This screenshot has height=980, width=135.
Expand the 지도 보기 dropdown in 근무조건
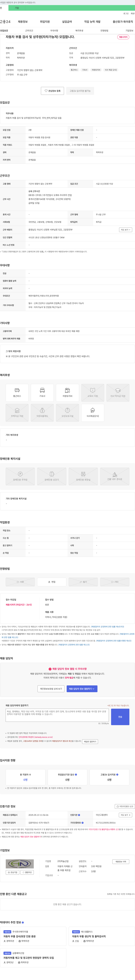click(x=126, y=230)
